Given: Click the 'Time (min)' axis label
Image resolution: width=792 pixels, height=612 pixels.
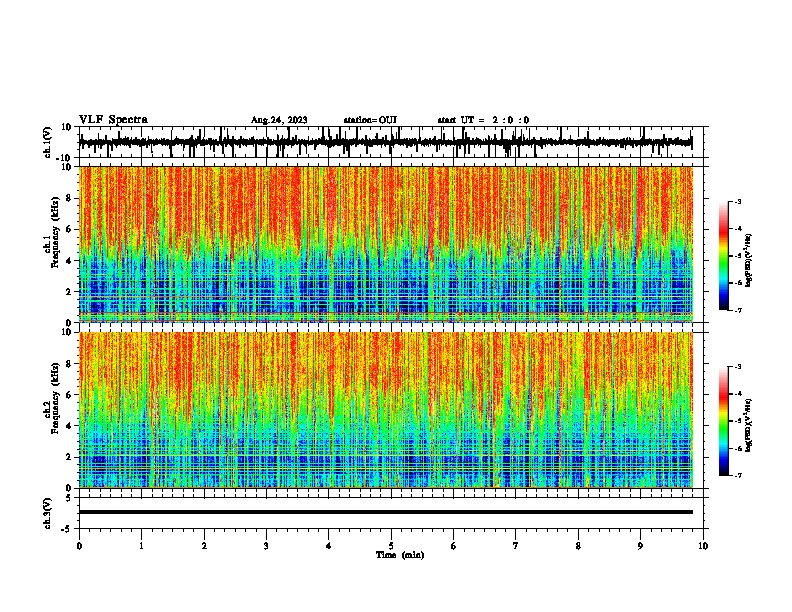Looking at the screenshot, I should tap(400, 555).
